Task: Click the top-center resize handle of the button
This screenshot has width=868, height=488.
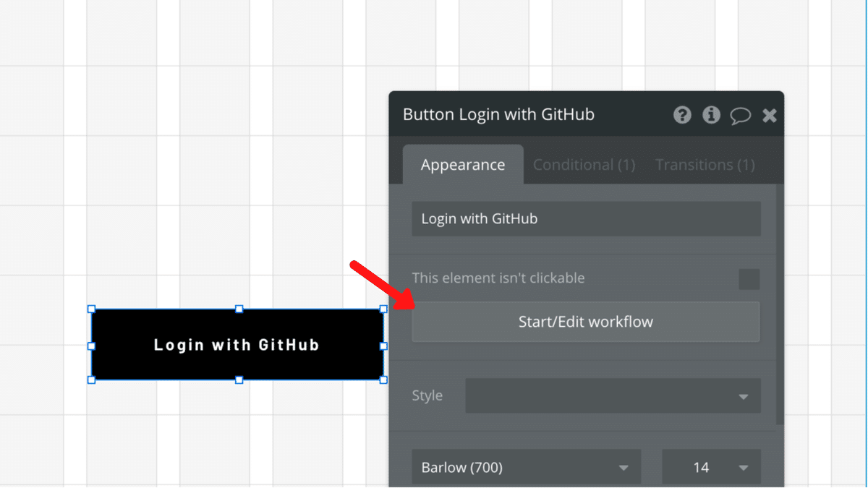Action: coord(239,309)
